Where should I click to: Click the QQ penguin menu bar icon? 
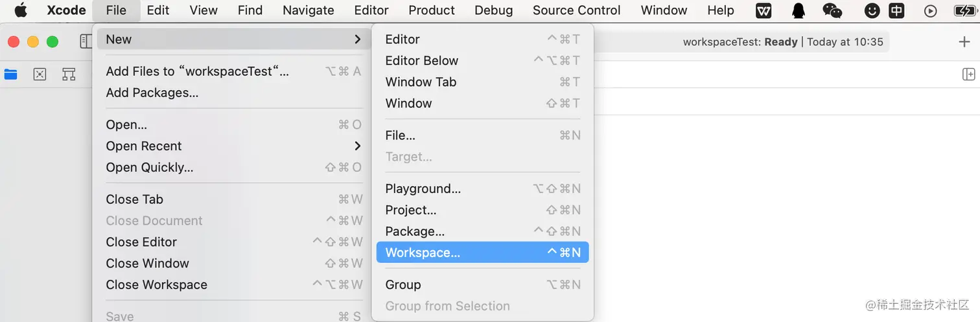[799, 10]
